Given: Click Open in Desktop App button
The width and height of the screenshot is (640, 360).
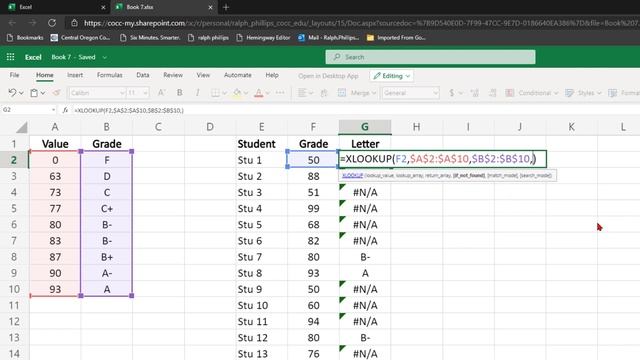Looking at the screenshot, I should point(328,76).
